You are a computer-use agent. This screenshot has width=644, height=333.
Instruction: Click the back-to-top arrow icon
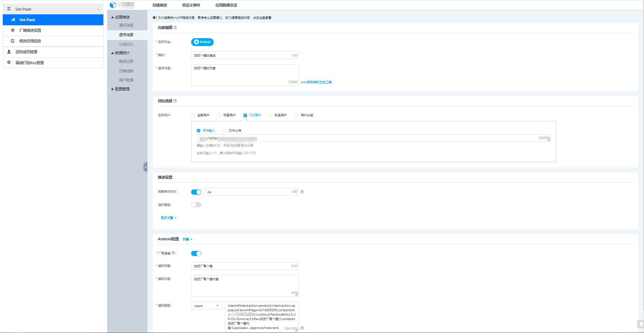pos(640,324)
